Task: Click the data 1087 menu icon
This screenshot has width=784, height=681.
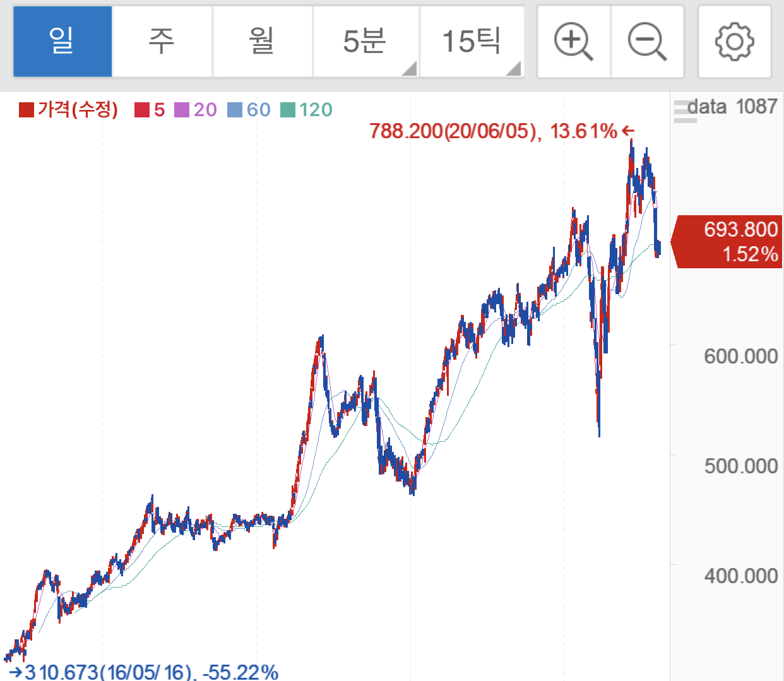Action: [x=685, y=111]
